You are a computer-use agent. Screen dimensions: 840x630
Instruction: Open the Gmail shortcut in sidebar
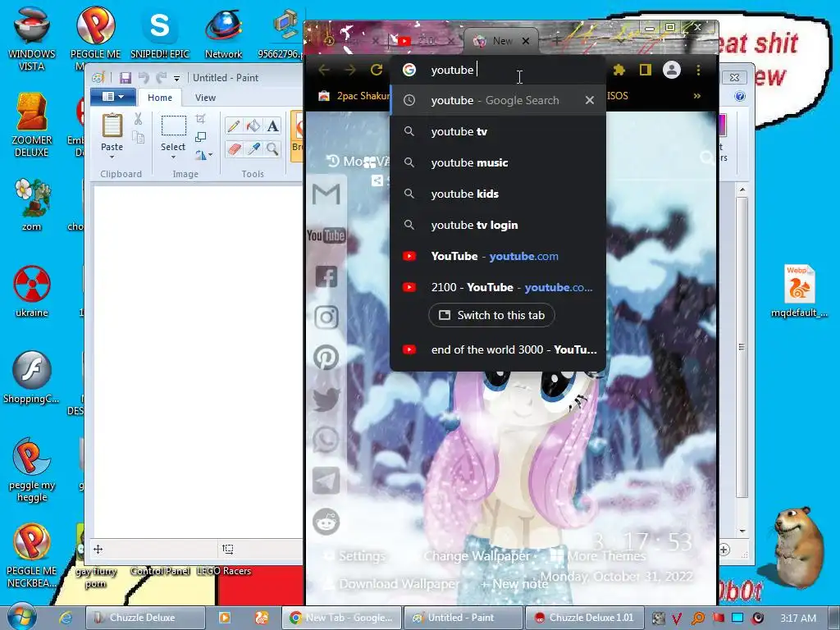click(x=326, y=194)
